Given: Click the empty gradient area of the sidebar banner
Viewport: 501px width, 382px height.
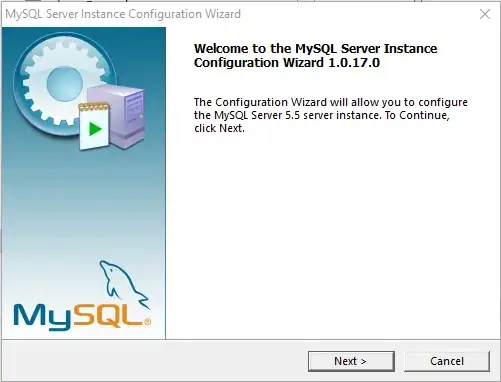Looking at the screenshot, I should tap(83, 207).
